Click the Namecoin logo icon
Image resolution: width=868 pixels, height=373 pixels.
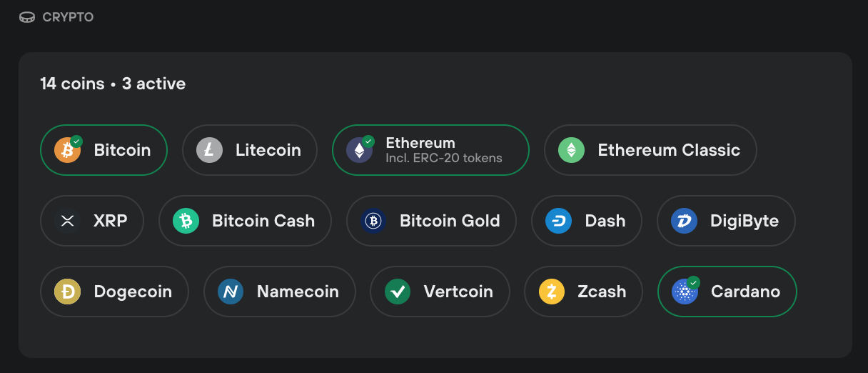coord(231,292)
